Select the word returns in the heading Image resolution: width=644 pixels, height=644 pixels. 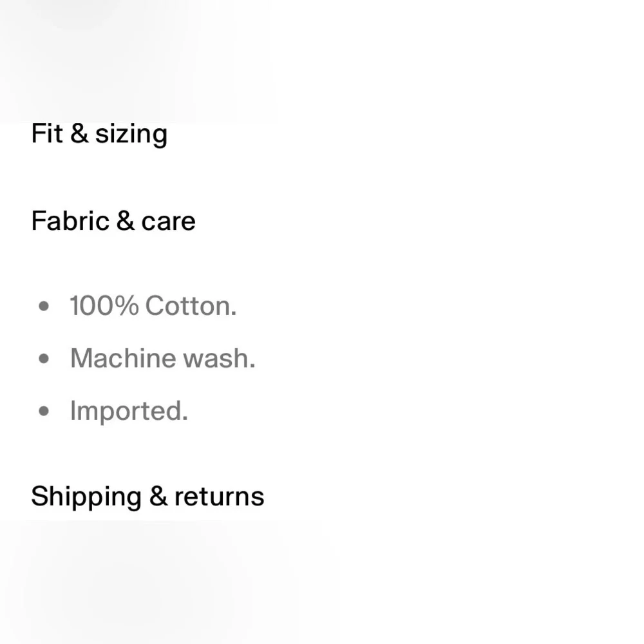point(220,497)
